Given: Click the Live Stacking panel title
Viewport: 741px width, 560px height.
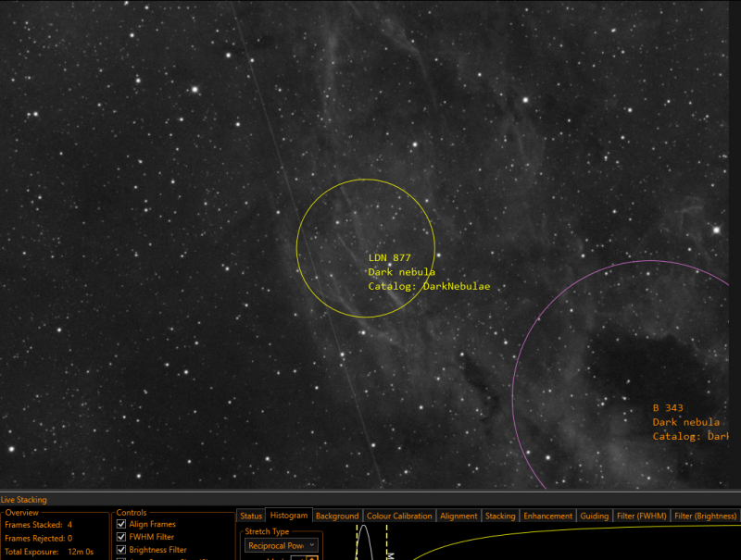Looking at the screenshot, I should pos(24,500).
